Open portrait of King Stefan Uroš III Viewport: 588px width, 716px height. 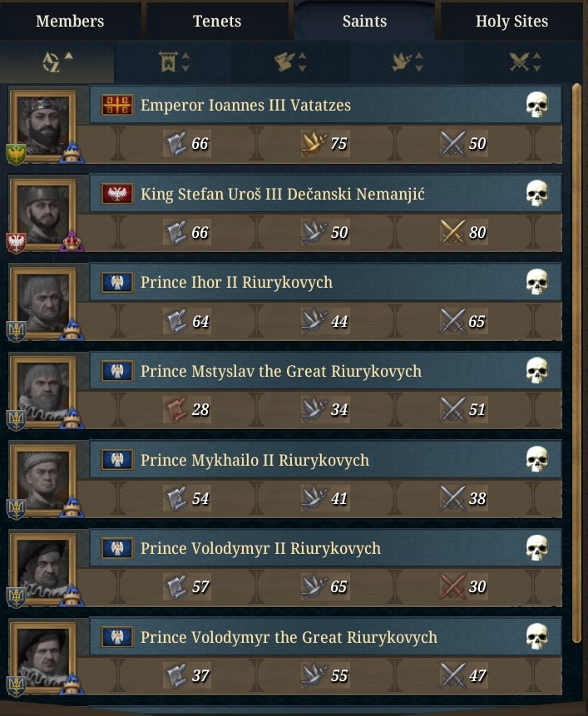43,215
